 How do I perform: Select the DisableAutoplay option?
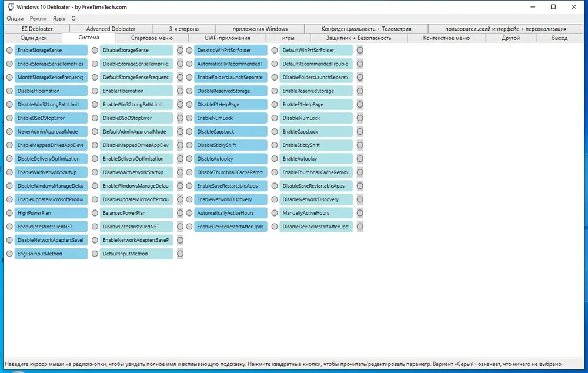pyautogui.click(x=189, y=159)
